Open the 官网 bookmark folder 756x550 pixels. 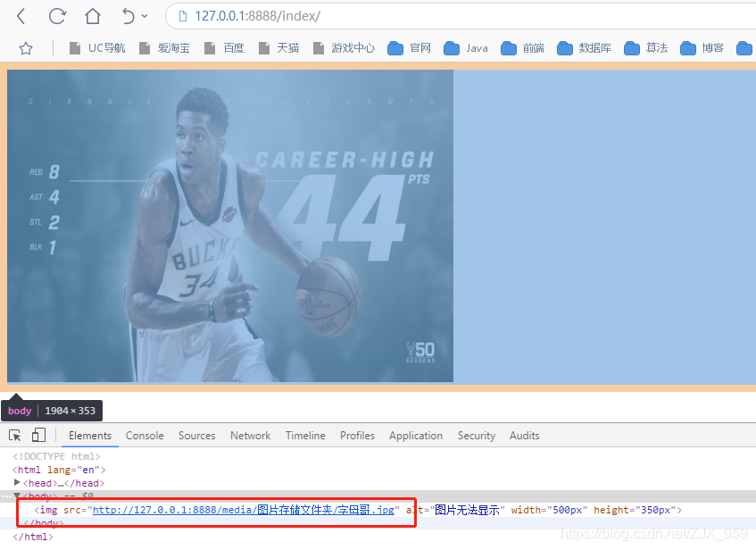point(410,48)
